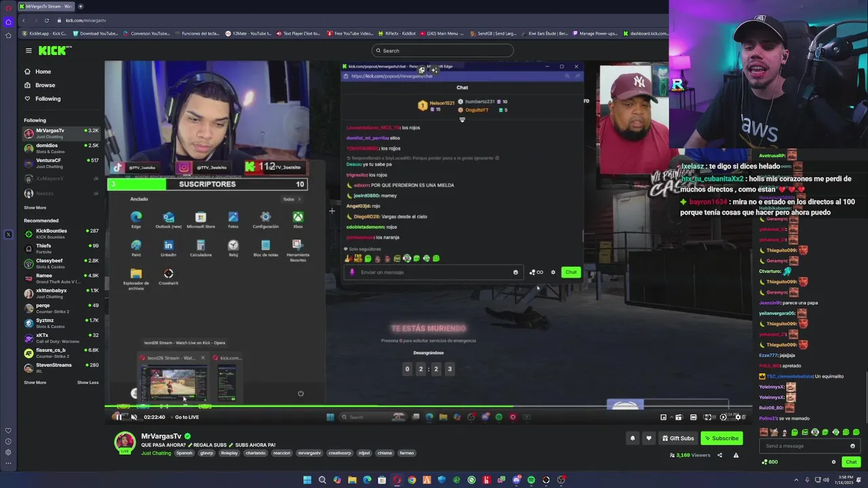Screen dimensions: 868x488
Task: Click the Send a message field
Action: (810, 446)
